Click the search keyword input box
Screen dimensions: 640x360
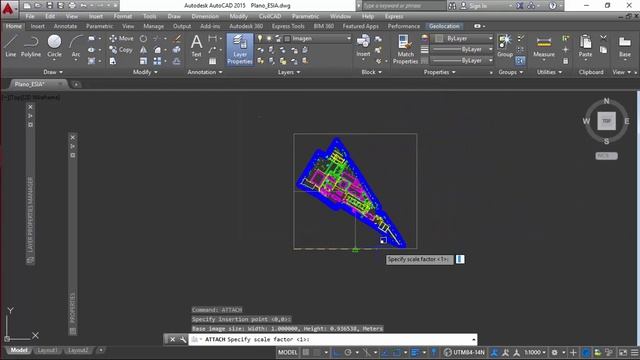pos(404,6)
